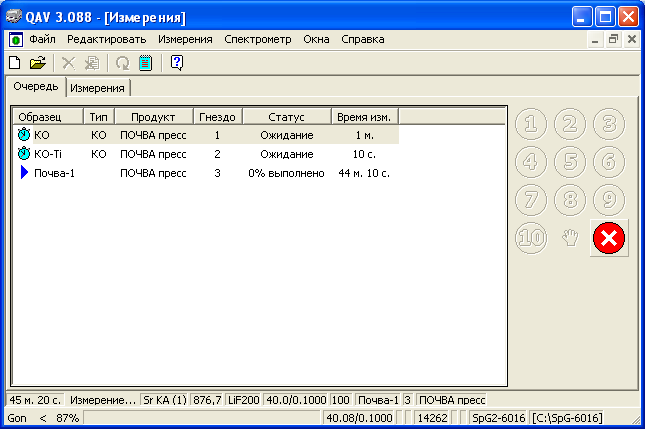The height and width of the screenshot is (429, 645).
Task: Click the Ожидание status in КО-Ti row
Action: click(287, 154)
